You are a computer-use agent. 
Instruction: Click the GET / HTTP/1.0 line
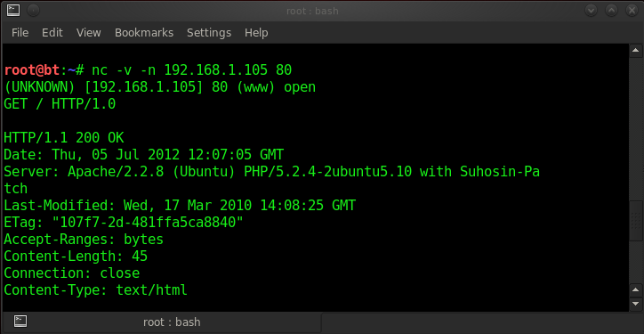coord(60,104)
